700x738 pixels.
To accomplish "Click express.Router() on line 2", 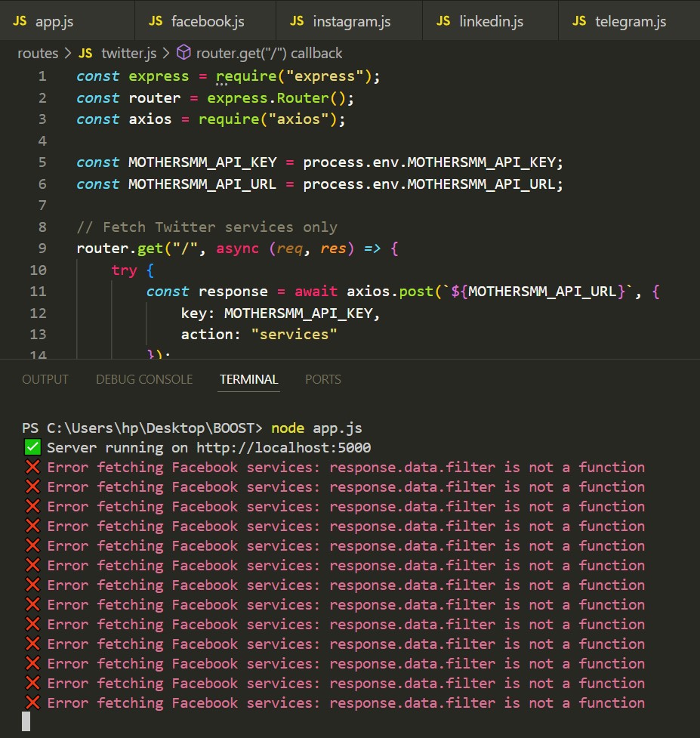I will (x=276, y=98).
